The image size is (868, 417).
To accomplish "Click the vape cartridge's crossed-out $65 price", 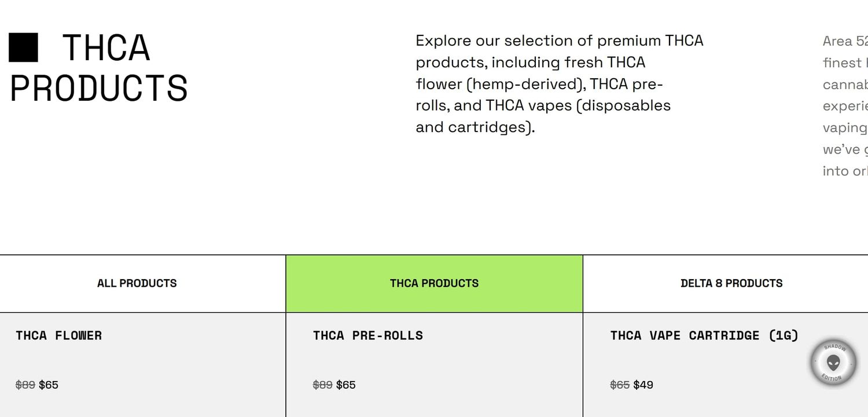I will point(620,385).
